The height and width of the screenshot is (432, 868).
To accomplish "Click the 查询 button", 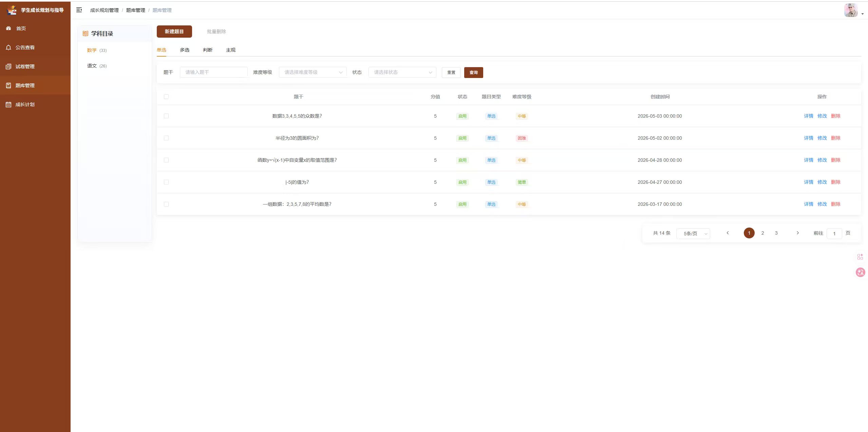I will pos(474,73).
